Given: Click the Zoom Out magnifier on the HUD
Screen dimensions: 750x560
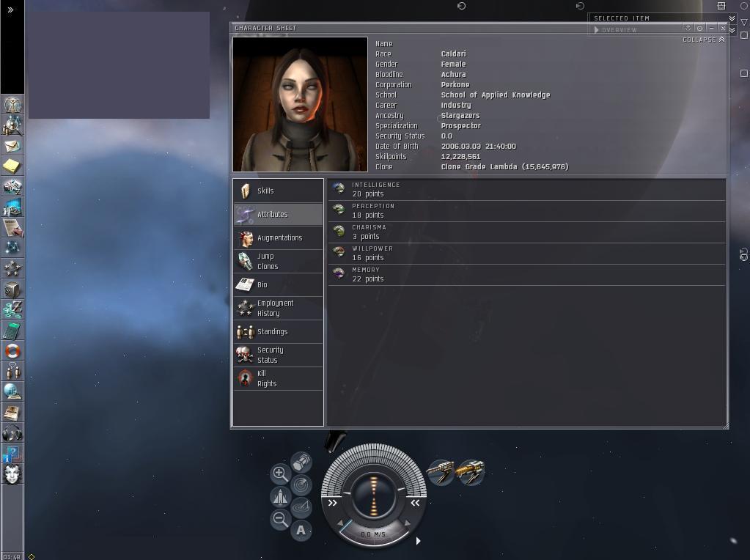Looking at the screenshot, I should click(280, 520).
